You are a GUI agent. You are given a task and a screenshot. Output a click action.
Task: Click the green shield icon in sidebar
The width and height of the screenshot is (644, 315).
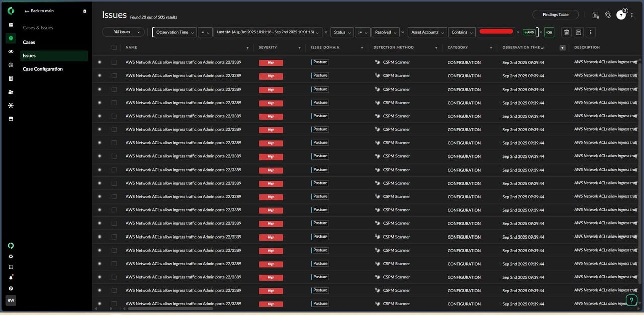(11, 38)
